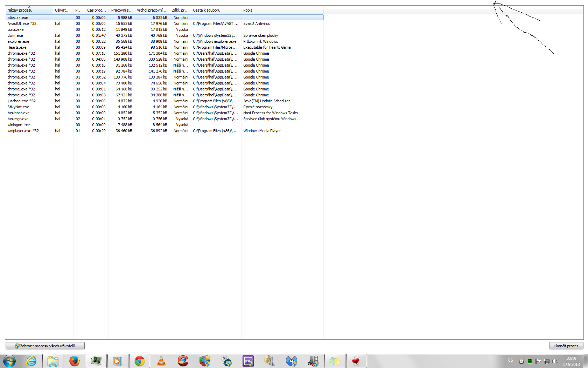
Task: Click the 'Windows Media Player' description cell
Action: [262, 131]
